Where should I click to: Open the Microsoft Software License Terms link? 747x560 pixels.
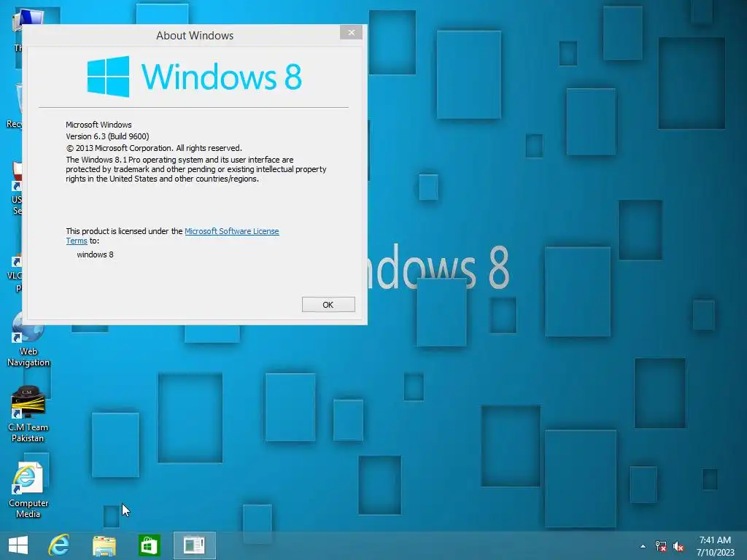click(232, 231)
